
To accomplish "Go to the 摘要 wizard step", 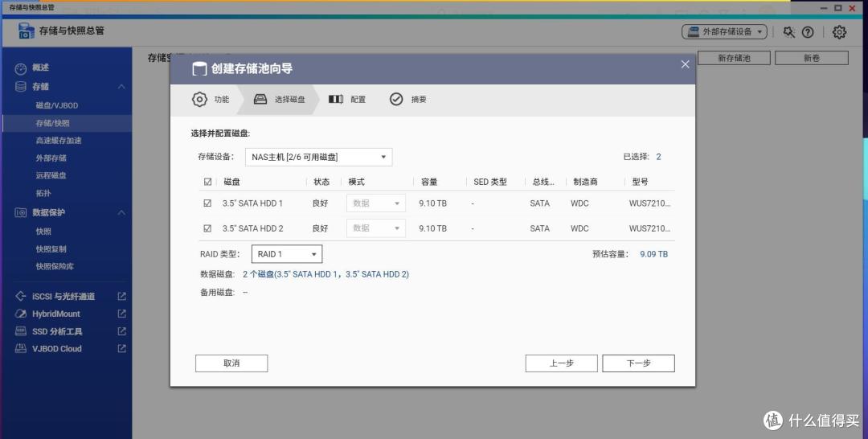I will (x=408, y=100).
